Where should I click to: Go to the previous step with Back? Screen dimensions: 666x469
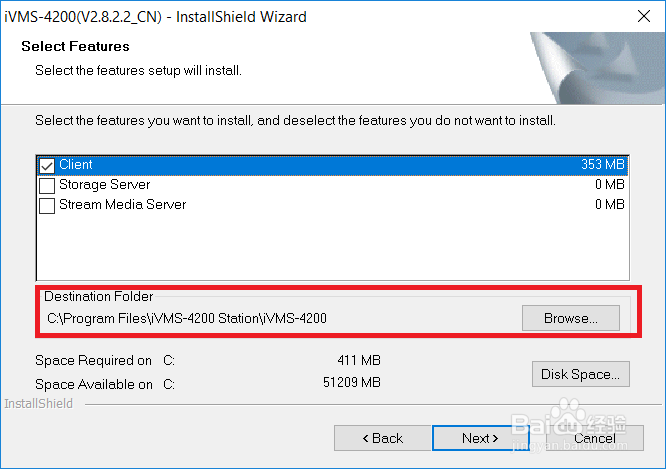click(x=383, y=438)
